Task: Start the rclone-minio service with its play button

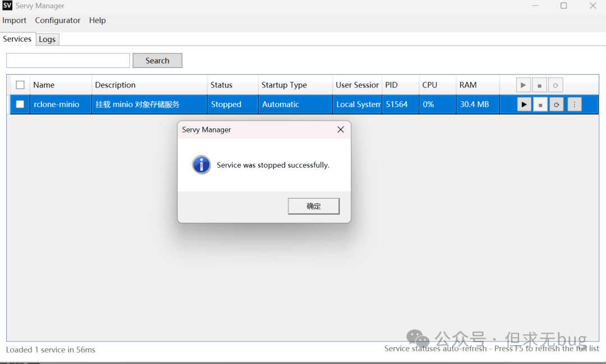Action: (x=524, y=104)
